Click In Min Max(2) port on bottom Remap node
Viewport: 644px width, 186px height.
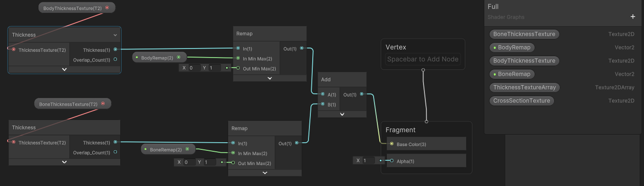[x=233, y=153]
